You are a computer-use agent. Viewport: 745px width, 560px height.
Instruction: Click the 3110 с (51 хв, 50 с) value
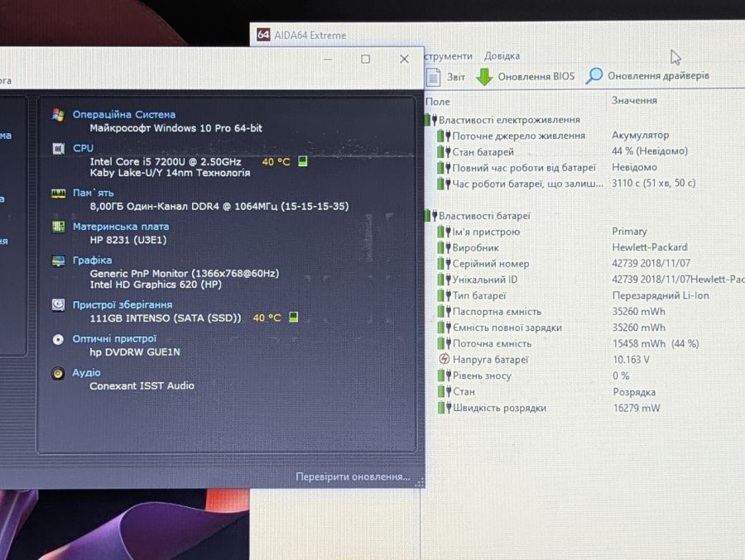[x=653, y=183]
